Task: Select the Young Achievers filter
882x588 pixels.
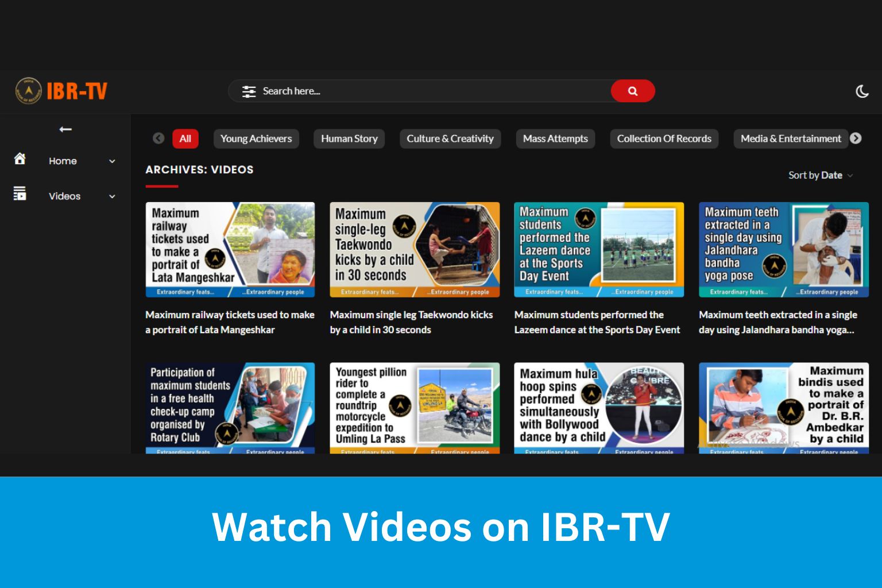Action: (x=256, y=138)
